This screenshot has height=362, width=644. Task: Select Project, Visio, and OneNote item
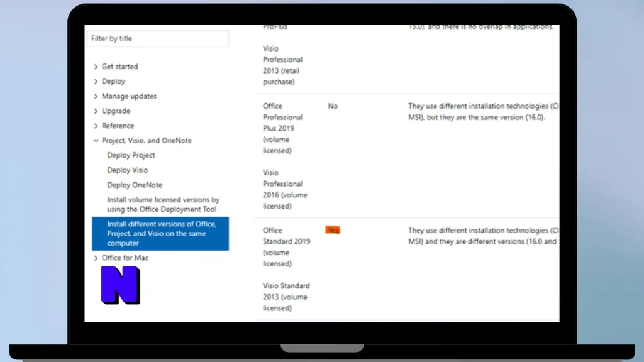[x=147, y=140]
